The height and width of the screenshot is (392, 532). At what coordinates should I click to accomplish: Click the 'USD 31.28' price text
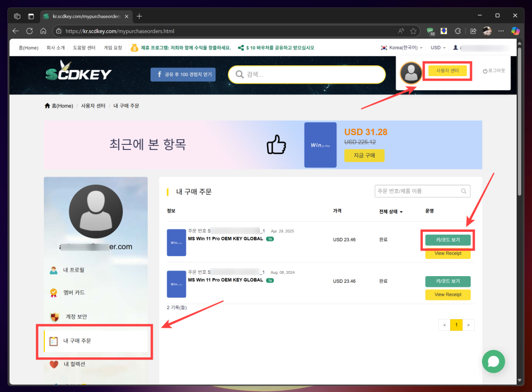[366, 132]
